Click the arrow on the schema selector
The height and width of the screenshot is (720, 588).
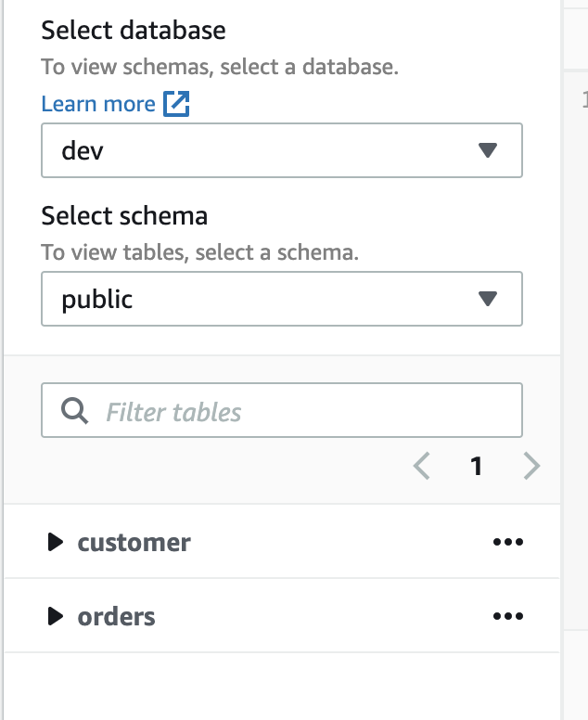487,299
